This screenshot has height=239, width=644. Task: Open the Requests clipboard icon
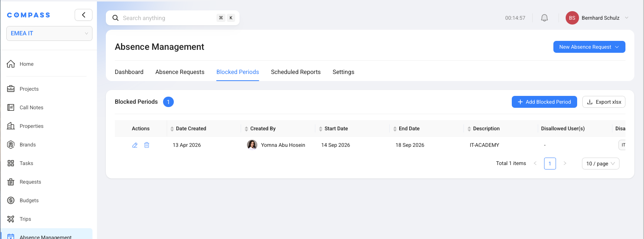coord(11,182)
